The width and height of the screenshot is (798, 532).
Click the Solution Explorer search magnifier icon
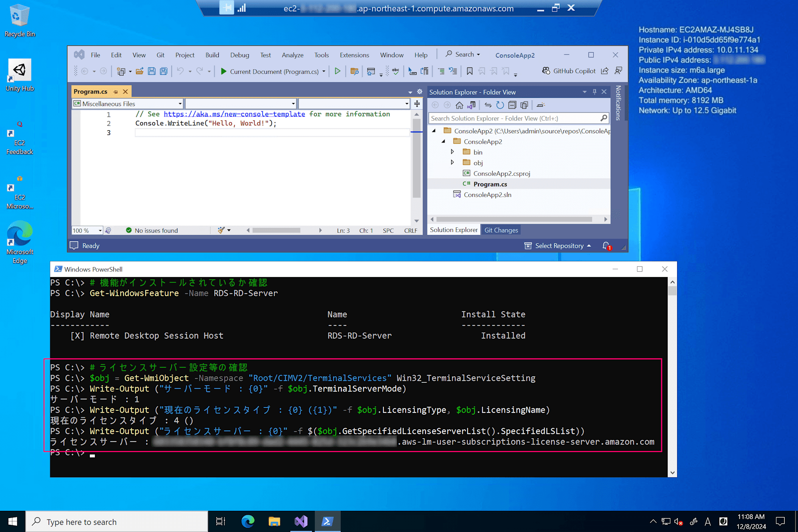pyautogui.click(x=604, y=118)
